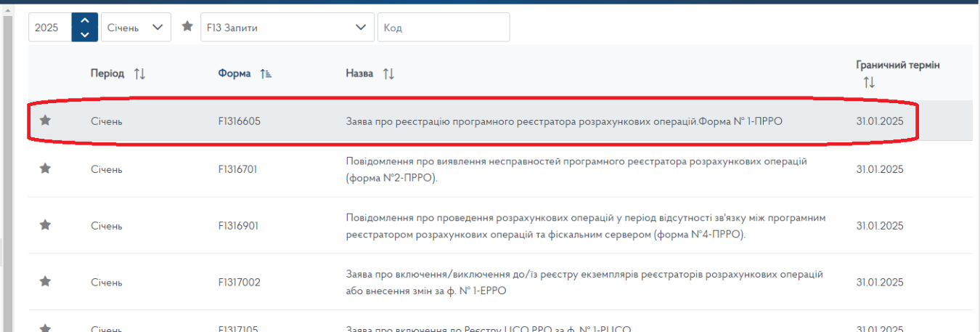Click the Код search input field
Viewport: 980px width, 332px height.
click(444, 28)
